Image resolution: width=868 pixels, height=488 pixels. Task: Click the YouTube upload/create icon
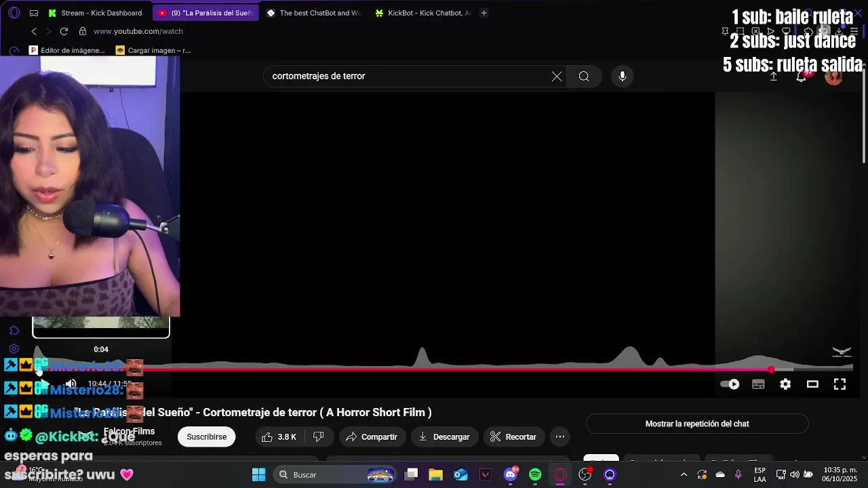(x=773, y=77)
